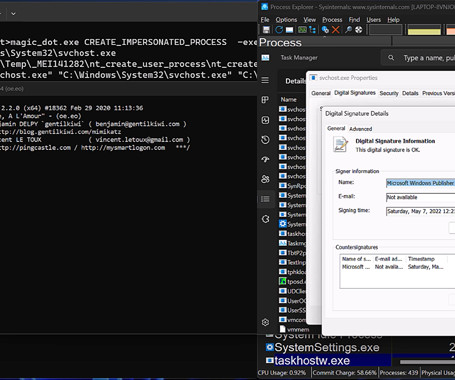The width and height of the screenshot is (455, 380).
Task: Click the Save icon in Process Explorer toolbar
Action: pos(266,30)
